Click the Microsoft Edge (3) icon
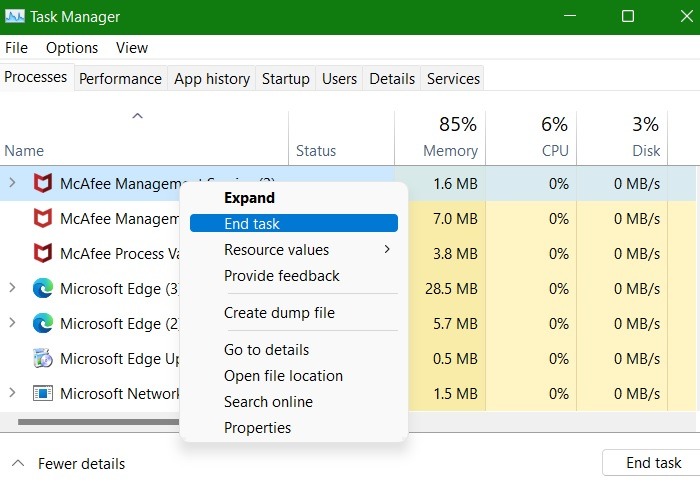This screenshot has height=487, width=700. (x=43, y=288)
